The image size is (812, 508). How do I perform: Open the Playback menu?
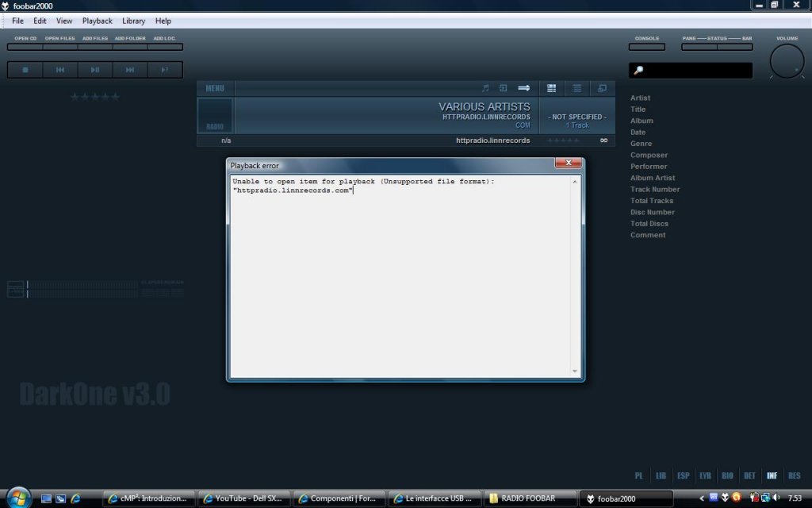[98, 21]
